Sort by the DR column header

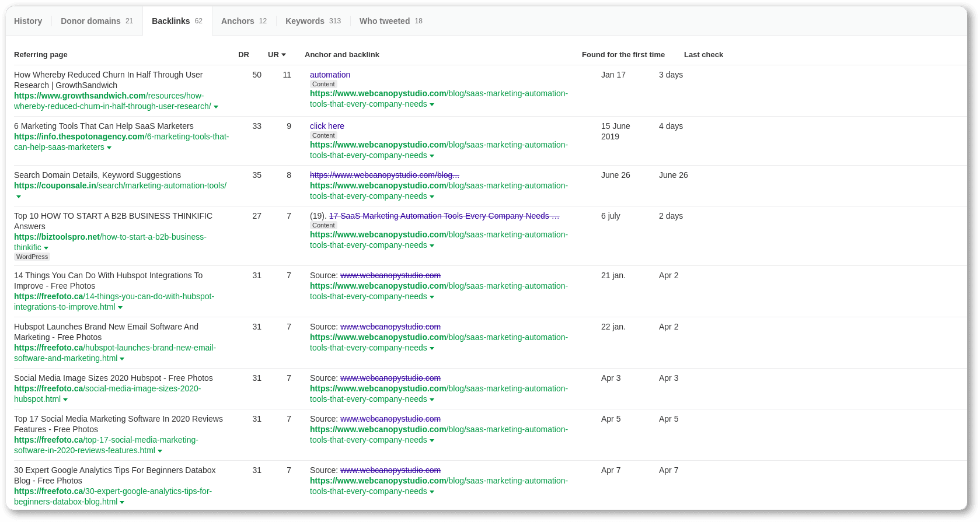pos(243,55)
